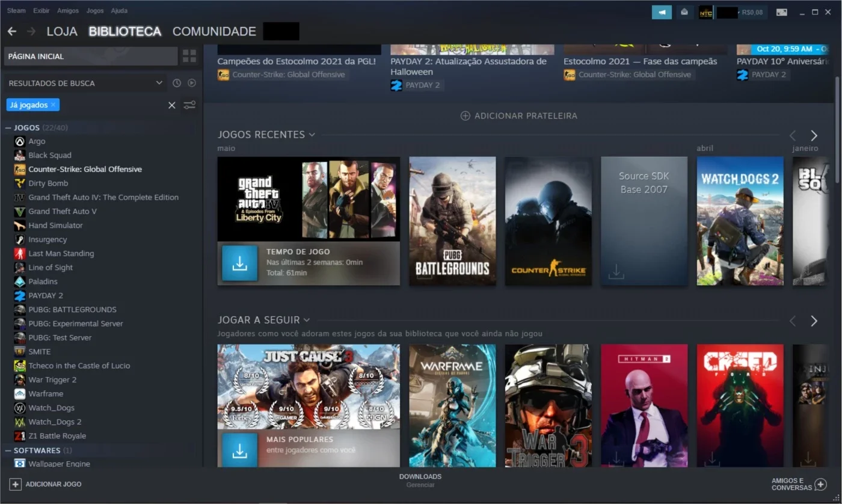Open PAYDAY 2 Atualização Assustadora news
This screenshot has width=842, height=504.
469,66
